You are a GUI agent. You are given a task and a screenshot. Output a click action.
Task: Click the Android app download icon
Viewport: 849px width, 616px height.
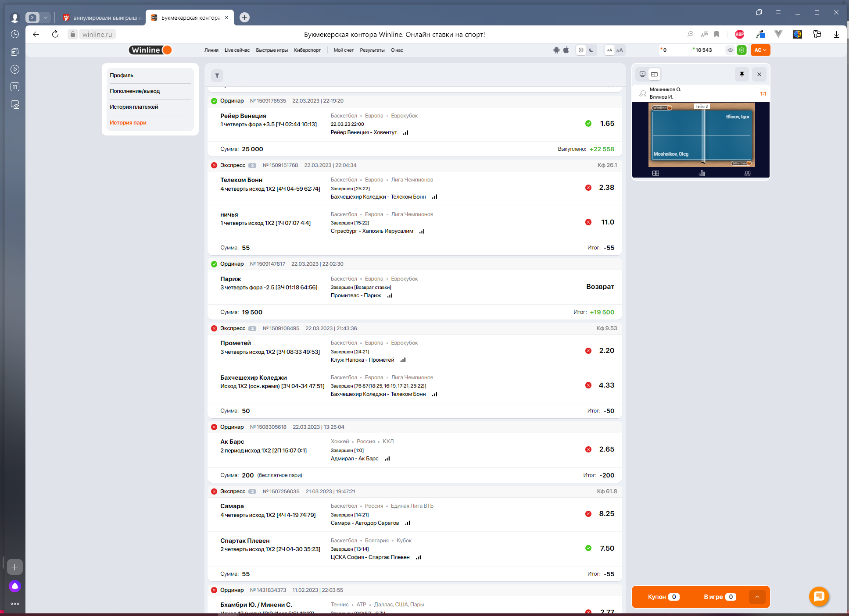tap(556, 50)
